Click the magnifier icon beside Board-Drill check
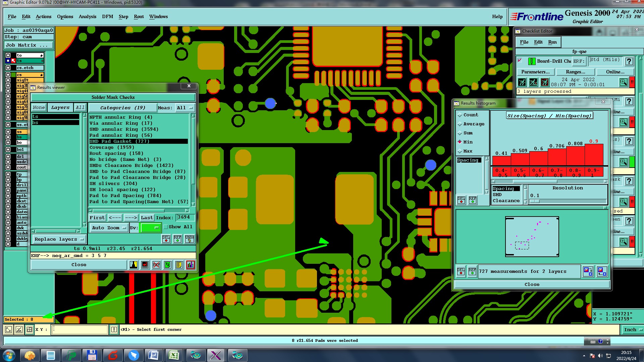The width and height of the screenshot is (644, 362). click(x=623, y=82)
